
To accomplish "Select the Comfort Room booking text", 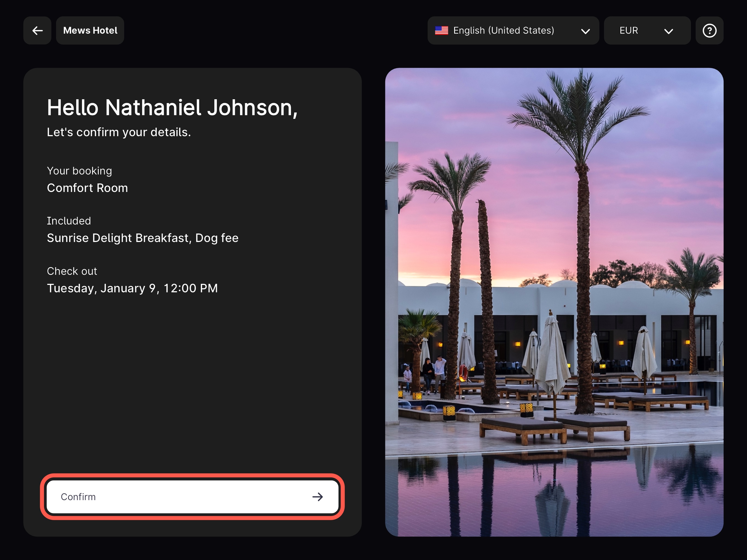I will 87,188.
